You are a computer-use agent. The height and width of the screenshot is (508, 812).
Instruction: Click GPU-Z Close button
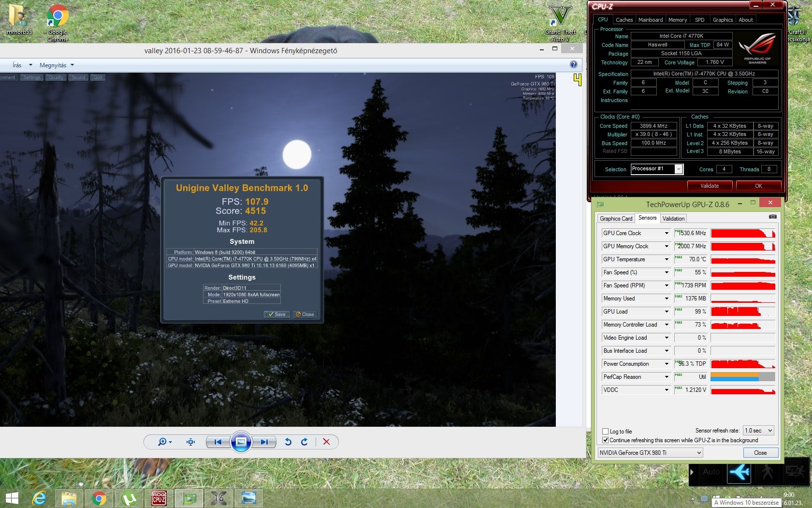point(760,452)
